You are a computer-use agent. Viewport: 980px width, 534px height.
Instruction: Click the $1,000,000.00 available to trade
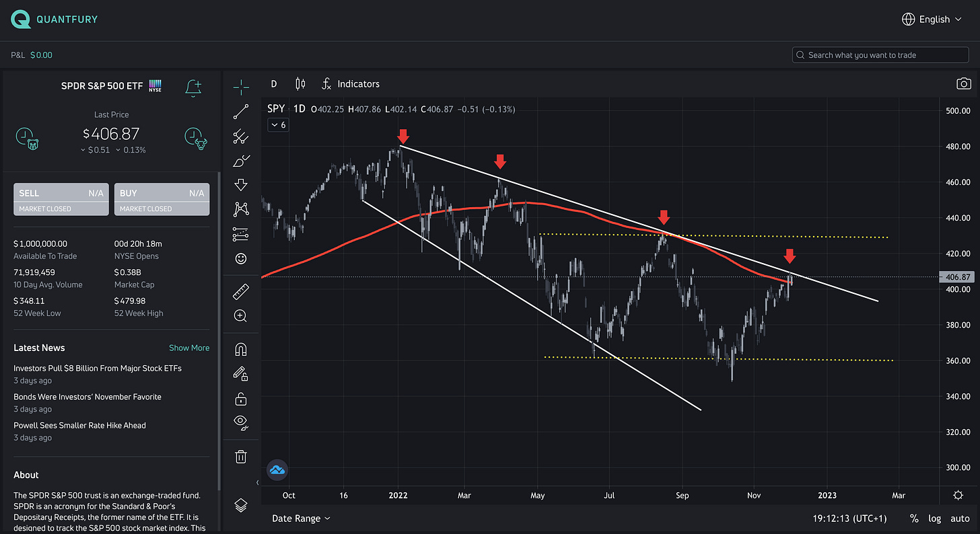(40, 243)
